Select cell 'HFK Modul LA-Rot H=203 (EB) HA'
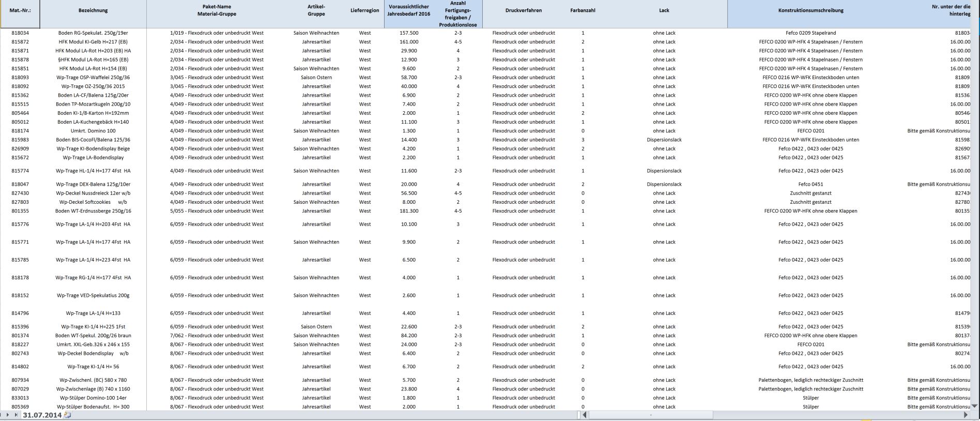This screenshot has height=421, width=980. 93,51
